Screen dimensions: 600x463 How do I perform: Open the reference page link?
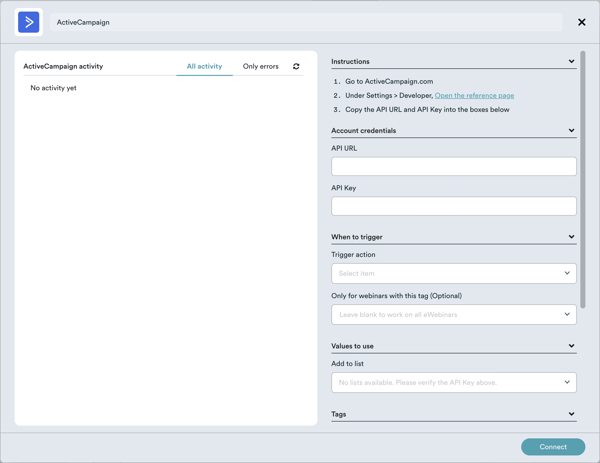click(x=474, y=96)
